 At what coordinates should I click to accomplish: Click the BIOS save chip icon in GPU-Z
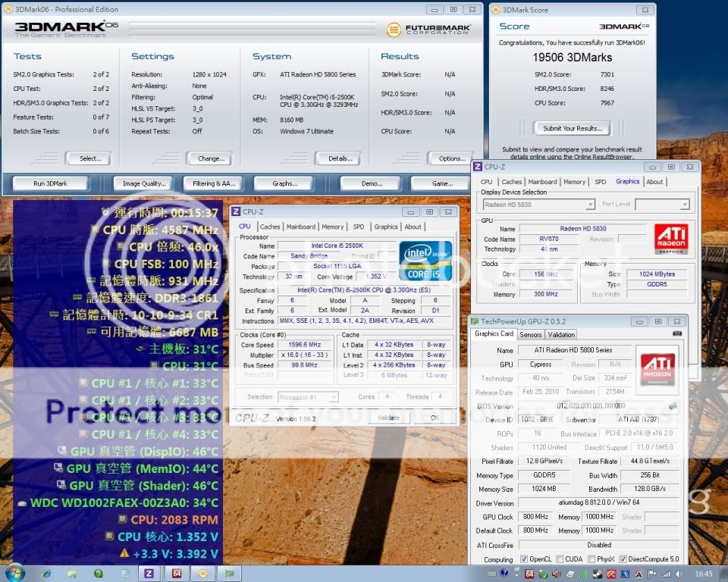pyautogui.click(x=672, y=406)
